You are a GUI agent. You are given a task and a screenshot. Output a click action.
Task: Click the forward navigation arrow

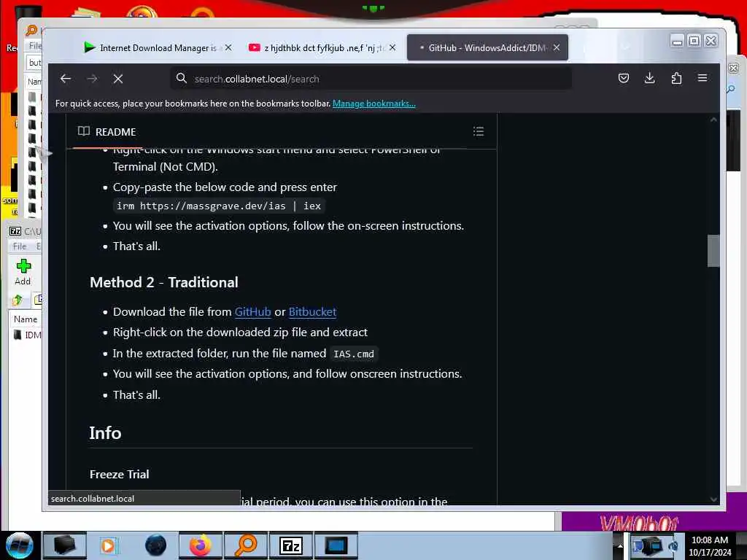pyautogui.click(x=93, y=79)
